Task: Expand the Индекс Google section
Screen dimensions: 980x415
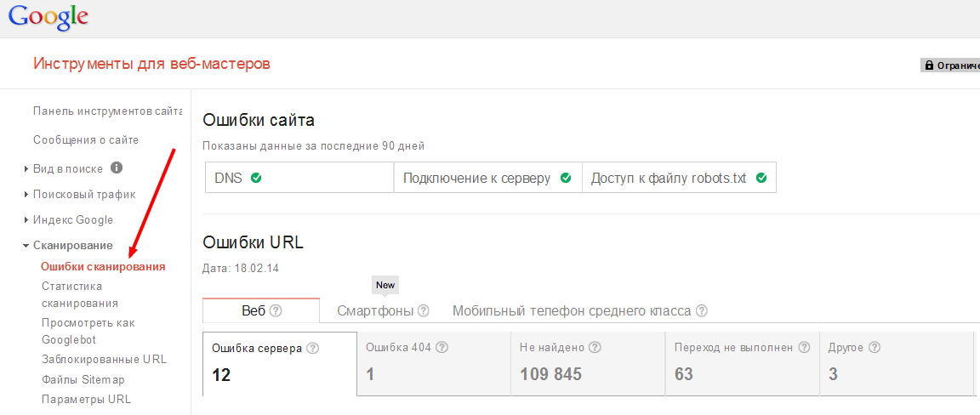Action: pyautogui.click(x=26, y=220)
